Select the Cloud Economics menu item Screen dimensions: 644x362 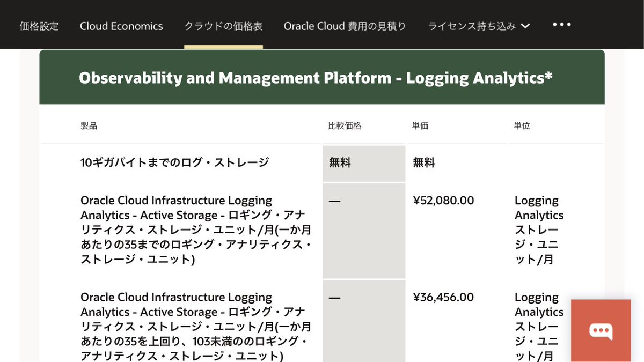pos(121,25)
